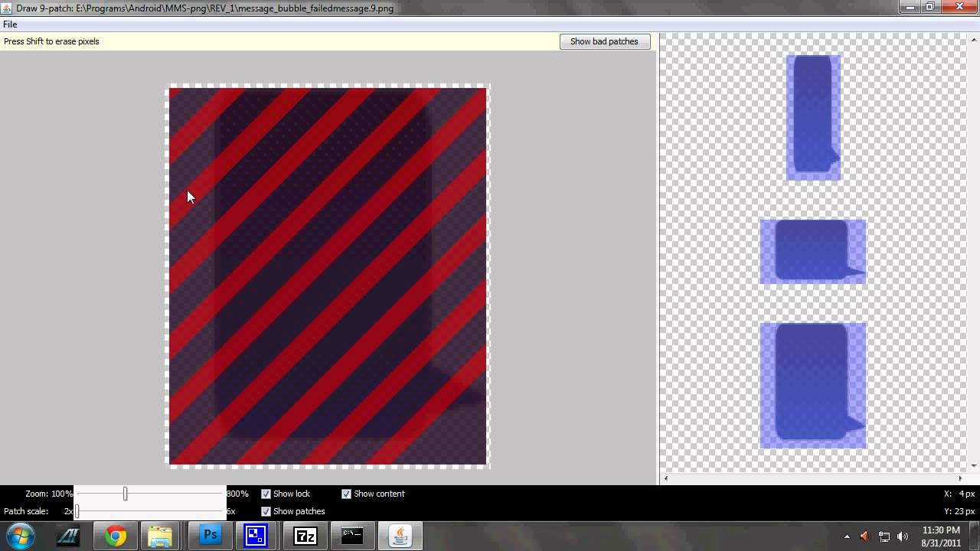Click the striped 9-patch image in the editor

(x=328, y=276)
